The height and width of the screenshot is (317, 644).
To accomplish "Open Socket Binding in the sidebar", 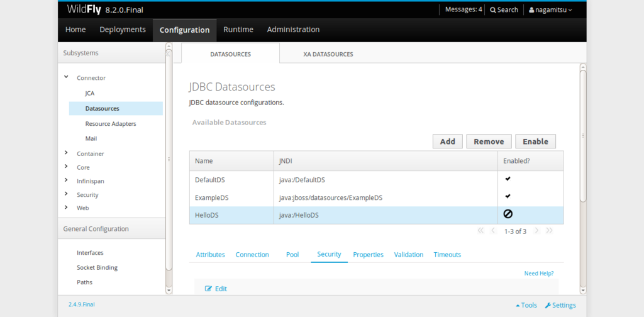I will [x=97, y=267].
